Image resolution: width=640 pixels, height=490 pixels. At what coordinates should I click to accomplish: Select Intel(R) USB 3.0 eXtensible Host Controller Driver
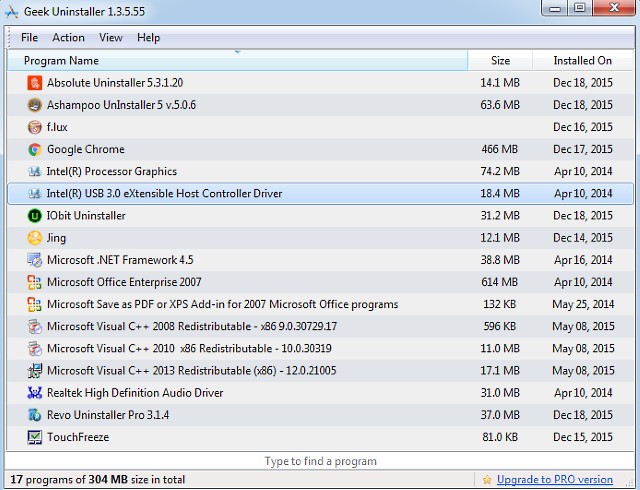click(x=164, y=194)
